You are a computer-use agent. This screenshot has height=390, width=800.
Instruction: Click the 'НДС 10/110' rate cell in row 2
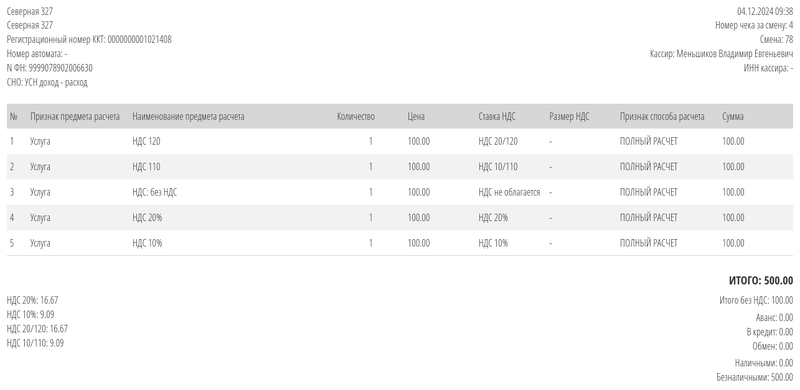click(x=498, y=167)
